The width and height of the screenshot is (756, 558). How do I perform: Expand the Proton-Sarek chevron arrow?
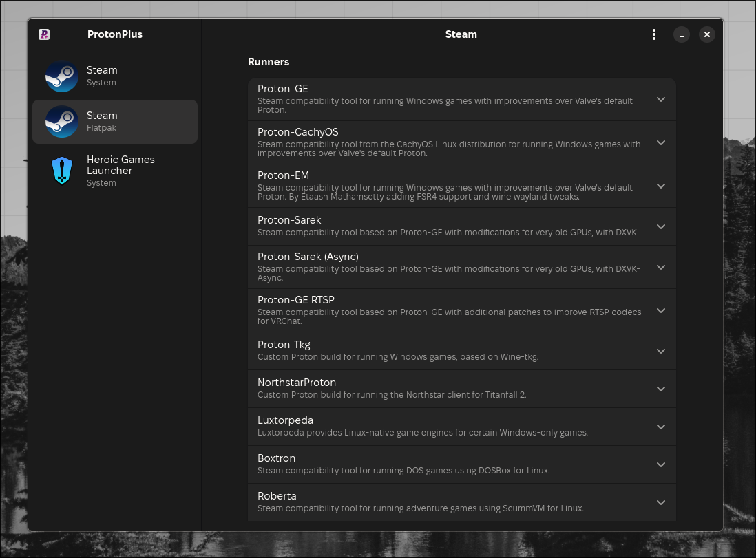click(660, 226)
